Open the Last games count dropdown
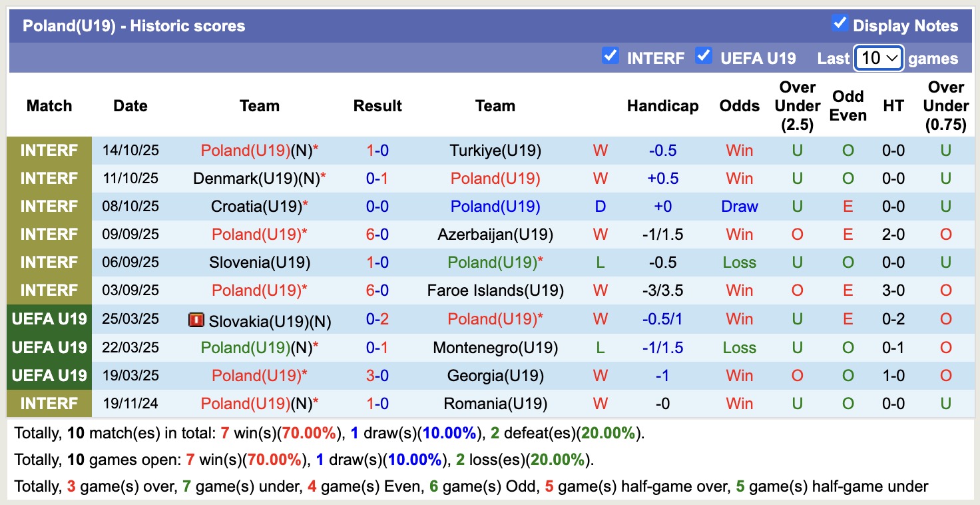 point(878,58)
